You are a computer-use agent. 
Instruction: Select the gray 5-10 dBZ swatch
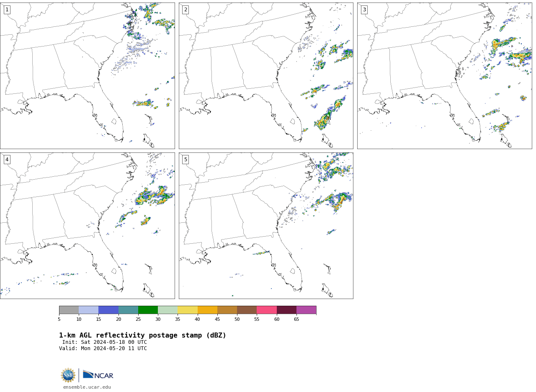coord(69,310)
